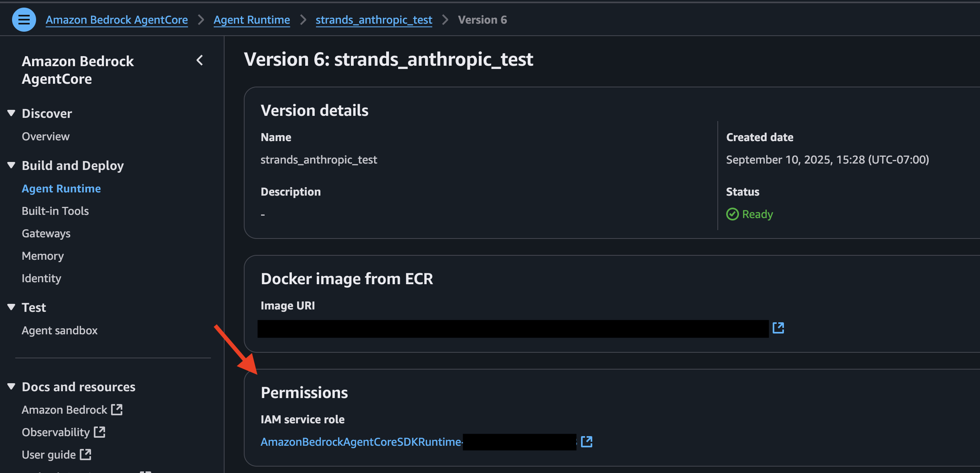Click the external icon beside User guide
980x473 pixels.
tap(85, 455)
